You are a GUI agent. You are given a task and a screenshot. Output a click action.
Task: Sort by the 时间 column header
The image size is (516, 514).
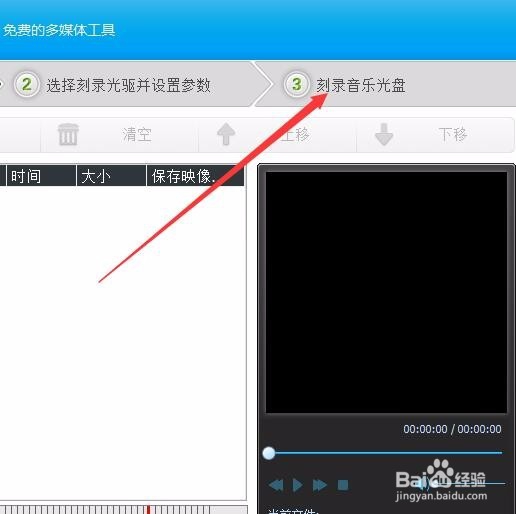(41, 176)
